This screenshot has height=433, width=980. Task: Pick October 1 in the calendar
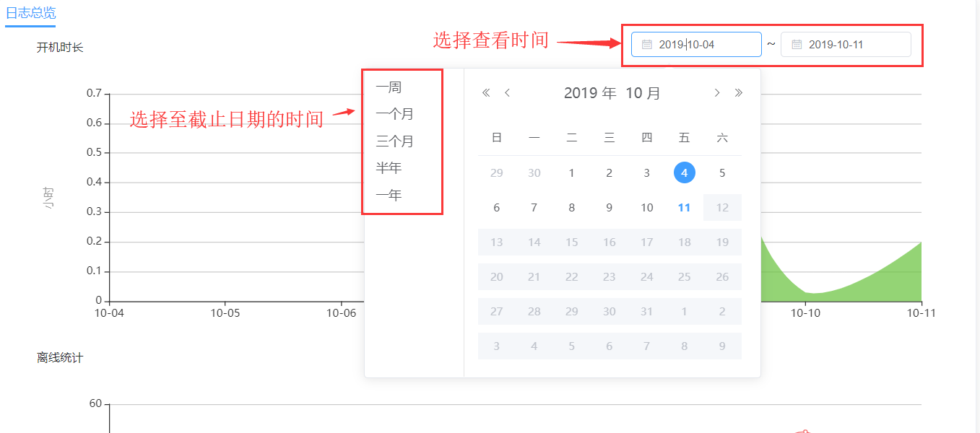click(571, 173)
